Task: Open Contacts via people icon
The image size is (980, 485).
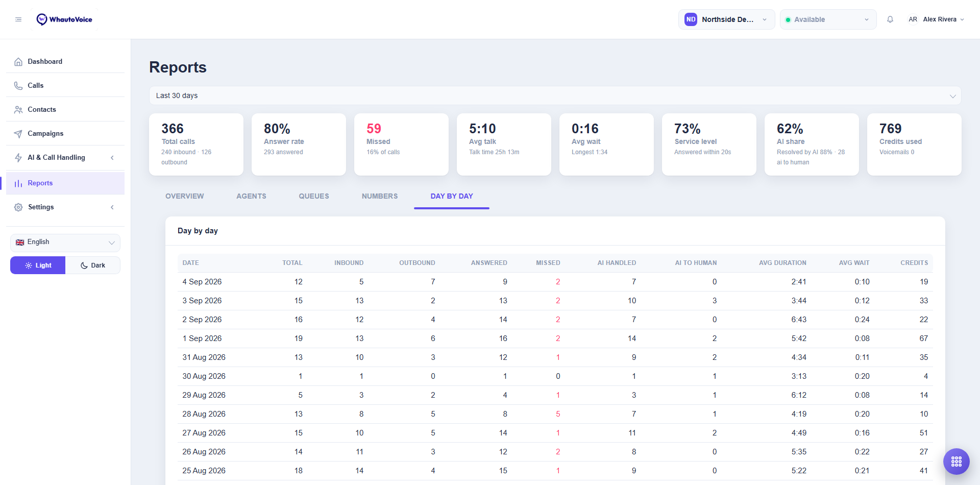Action: pos(18,110)
